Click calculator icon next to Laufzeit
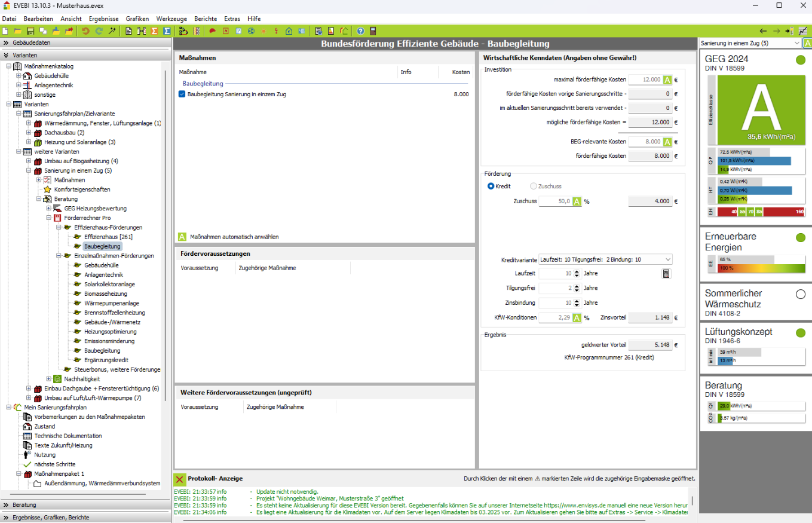The height and width of the screenshot is (523, 812). 666,273
